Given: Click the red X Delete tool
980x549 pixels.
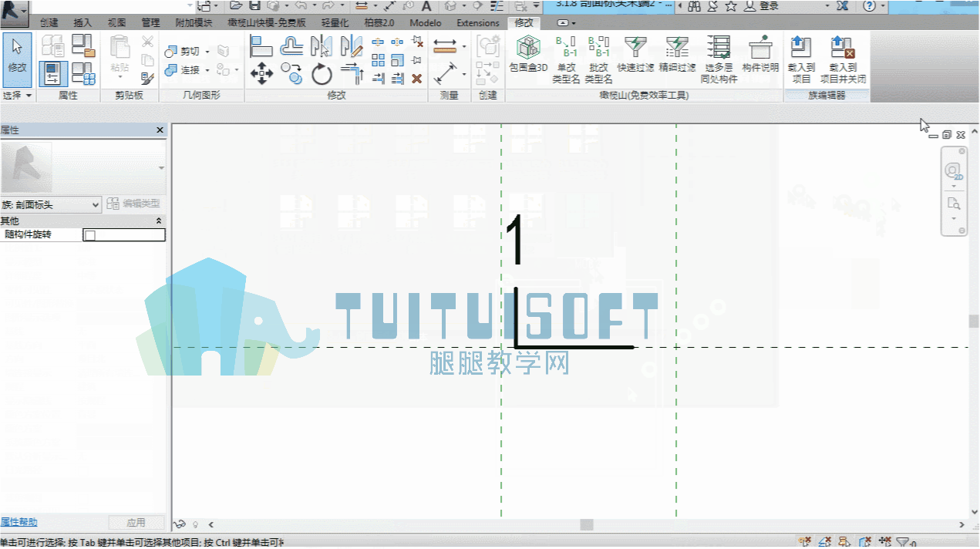Looking at the screenshot, I should [417, 78].
